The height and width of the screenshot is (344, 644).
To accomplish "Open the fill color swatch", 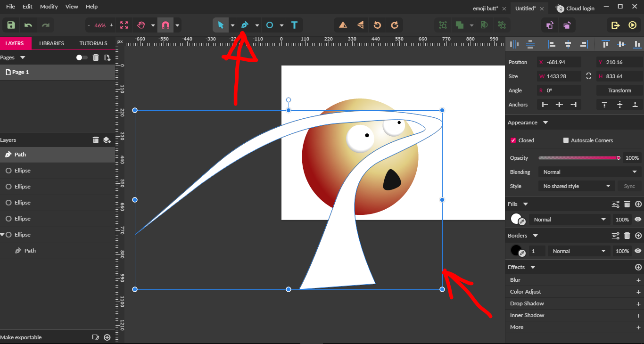I will click(x=517, y=219).
